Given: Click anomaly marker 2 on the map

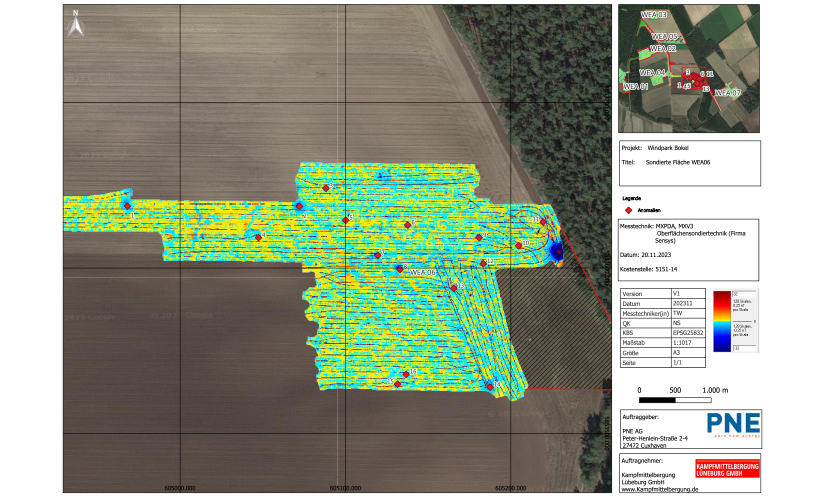Looking at the screenshot, I should tap(299, 206).
